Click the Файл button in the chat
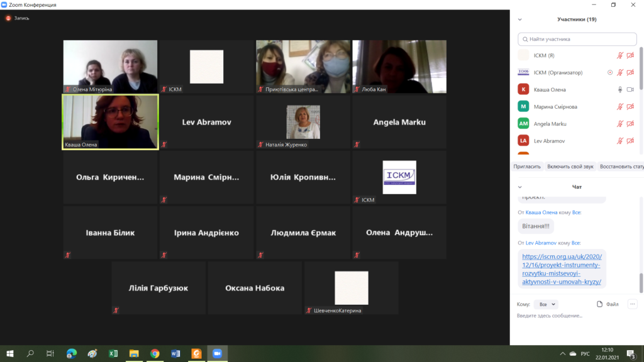The width and height of the screenshot is (644, 362). pos(608,304)
